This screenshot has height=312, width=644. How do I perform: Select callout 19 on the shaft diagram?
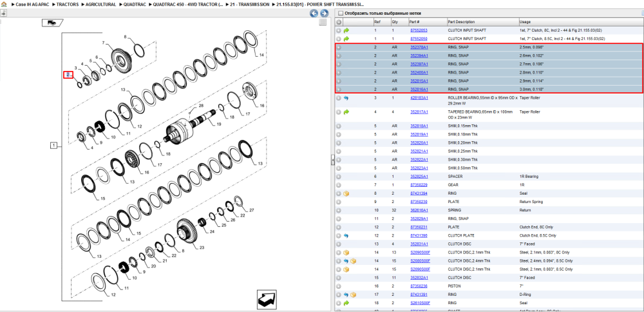pyautogui.click(x=219, y=124)
